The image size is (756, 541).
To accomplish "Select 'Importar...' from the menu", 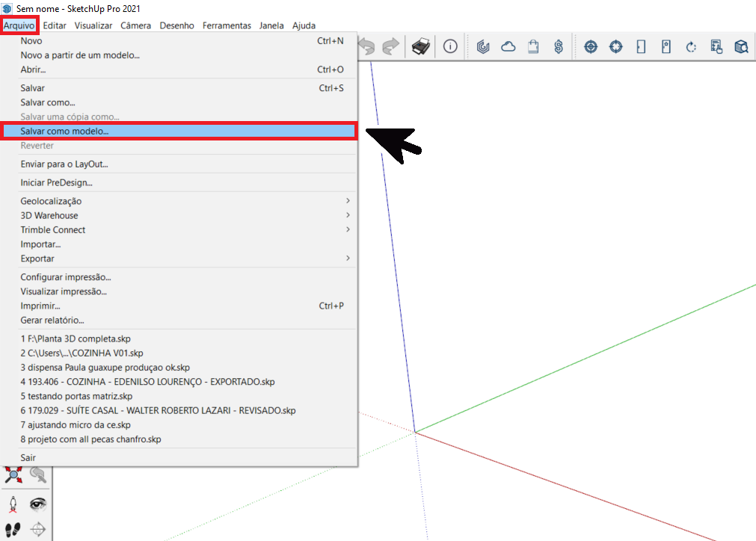I will tap(179, 244).
